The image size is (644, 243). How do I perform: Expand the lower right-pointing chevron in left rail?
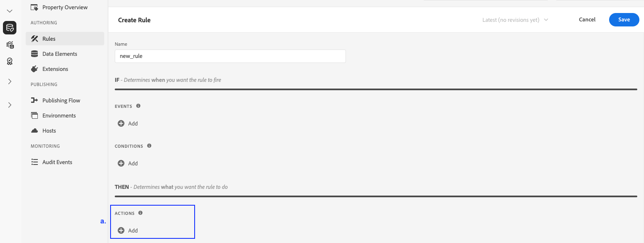[10, 105]
